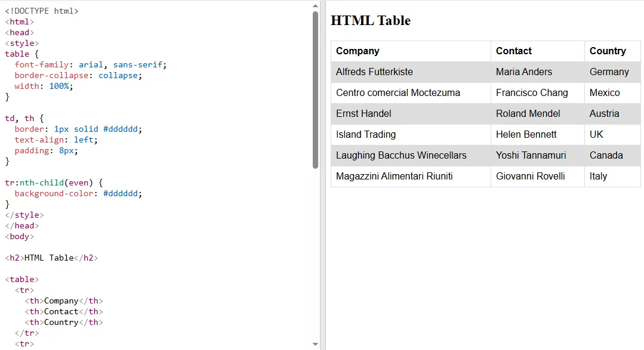Click the Giovanni Rovelli table cell

[531, 176]
